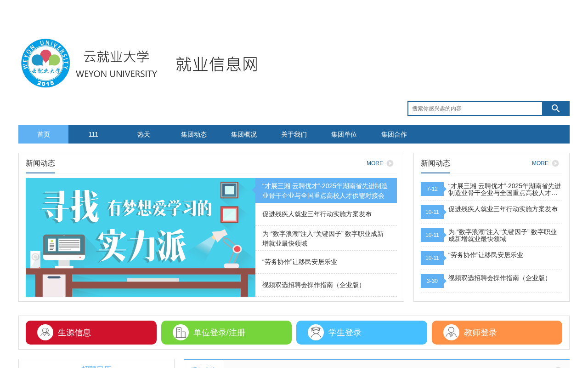Open the 首页 navigation tab
588x368 pixels.
point(44,134)
